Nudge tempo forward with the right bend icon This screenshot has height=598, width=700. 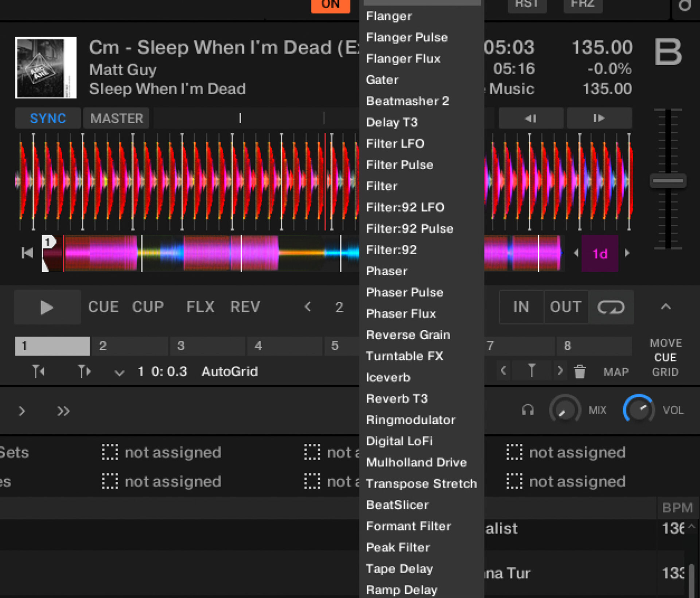tap(599, 118)
